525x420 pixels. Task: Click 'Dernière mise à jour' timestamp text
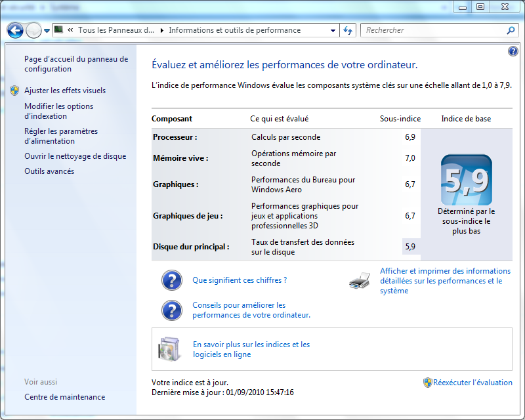pyautogui.click(x=222, y=392)
